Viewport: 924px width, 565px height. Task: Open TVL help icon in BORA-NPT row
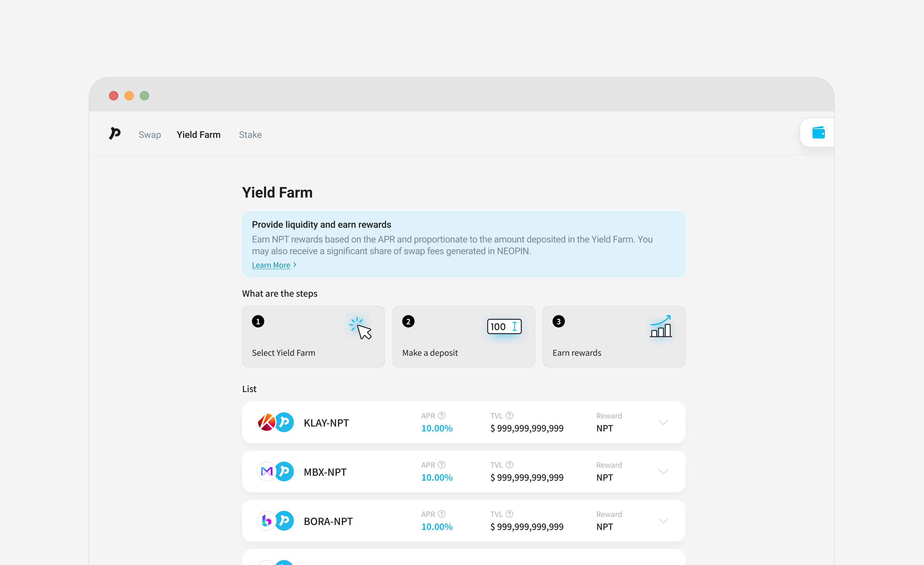coord(509,514)
